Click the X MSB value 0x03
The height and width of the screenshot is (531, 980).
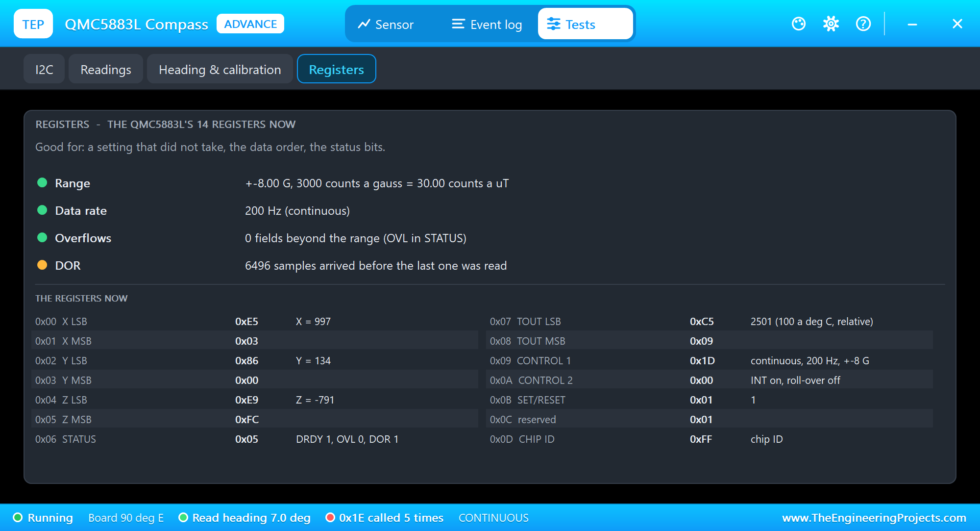coord(246,341)
